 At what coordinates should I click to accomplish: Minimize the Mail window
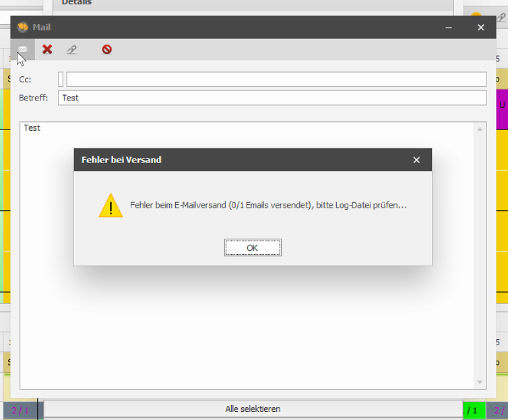tap(449, 28)
